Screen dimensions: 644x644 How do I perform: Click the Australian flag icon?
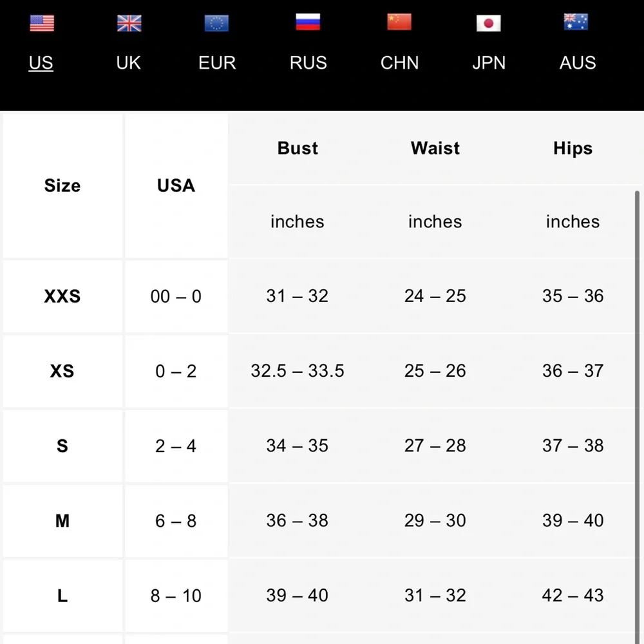(576, 23)
